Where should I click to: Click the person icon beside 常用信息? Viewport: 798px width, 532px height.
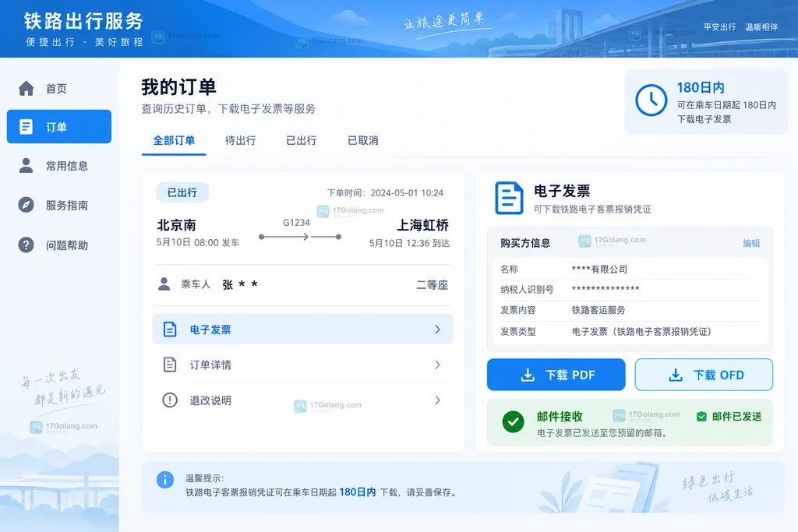click(x=26, y=165)
